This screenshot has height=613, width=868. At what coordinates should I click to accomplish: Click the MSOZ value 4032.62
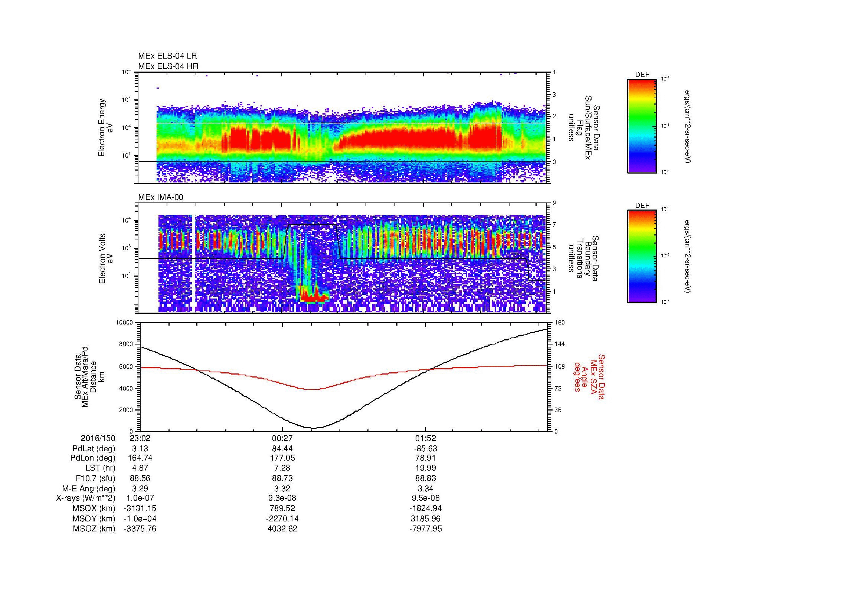pyautogui.click(x=282, y=529)
